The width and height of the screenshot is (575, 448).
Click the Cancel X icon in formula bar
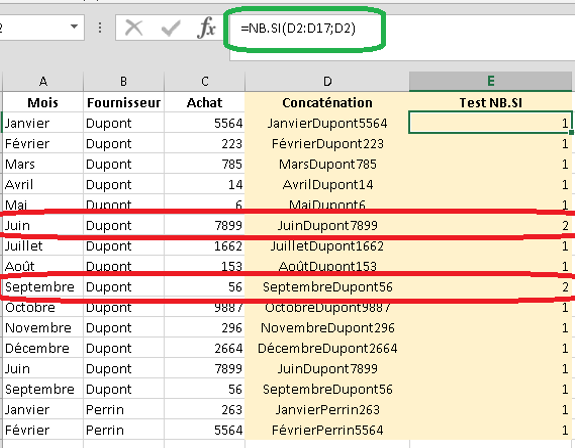click(133, 28)
